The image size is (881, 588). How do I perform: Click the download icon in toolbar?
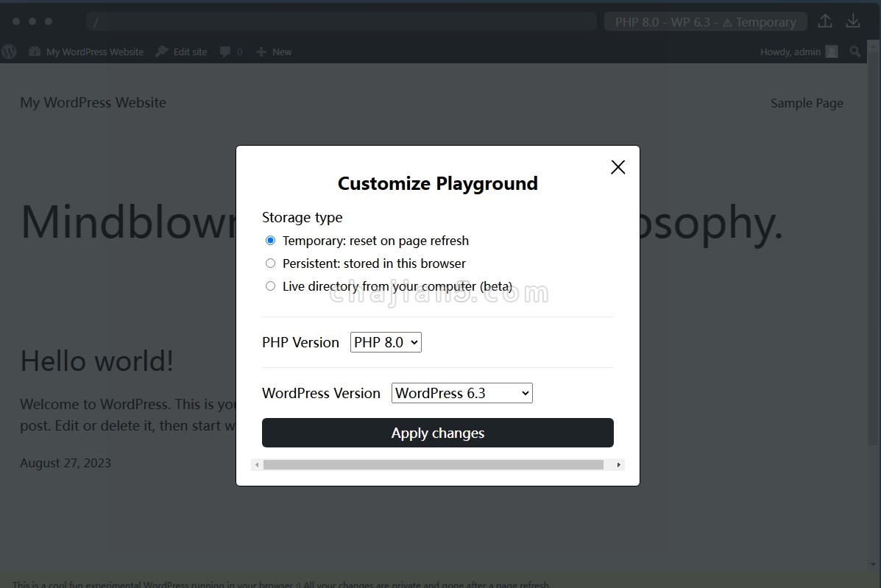853,21
